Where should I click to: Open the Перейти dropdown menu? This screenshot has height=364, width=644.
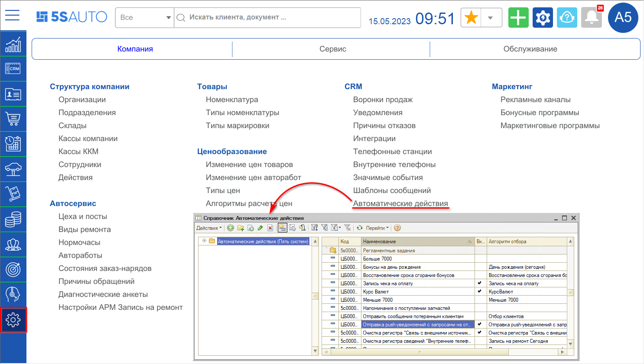[377, 228]
